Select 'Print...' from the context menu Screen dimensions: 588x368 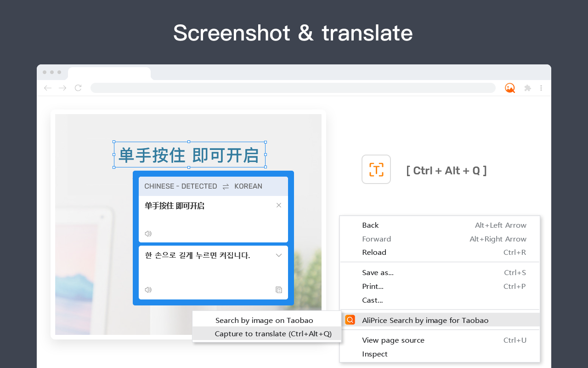(x=372, y=286)
